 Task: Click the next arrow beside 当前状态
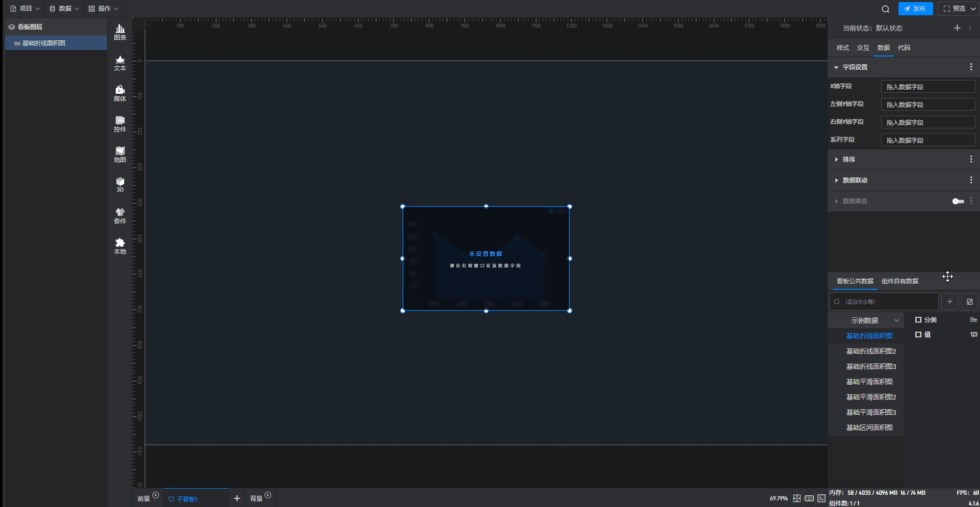coord(970,28)
